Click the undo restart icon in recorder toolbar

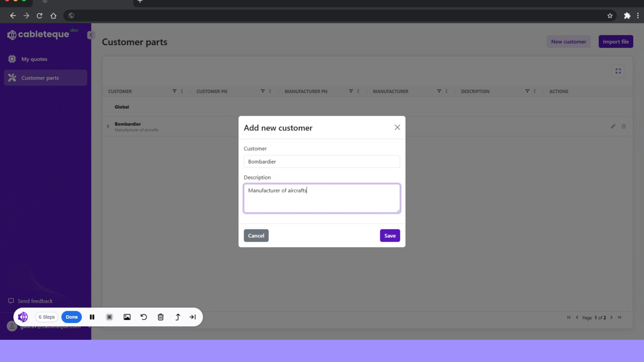click(x=144, y=317)
